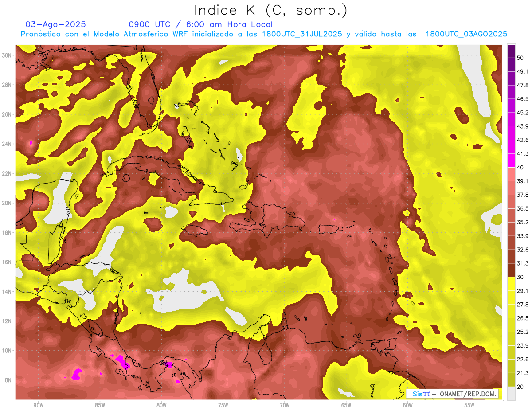Click the latitude label "18N"
The height and width of the screenshot is (411, 532).
coord(8,232)
